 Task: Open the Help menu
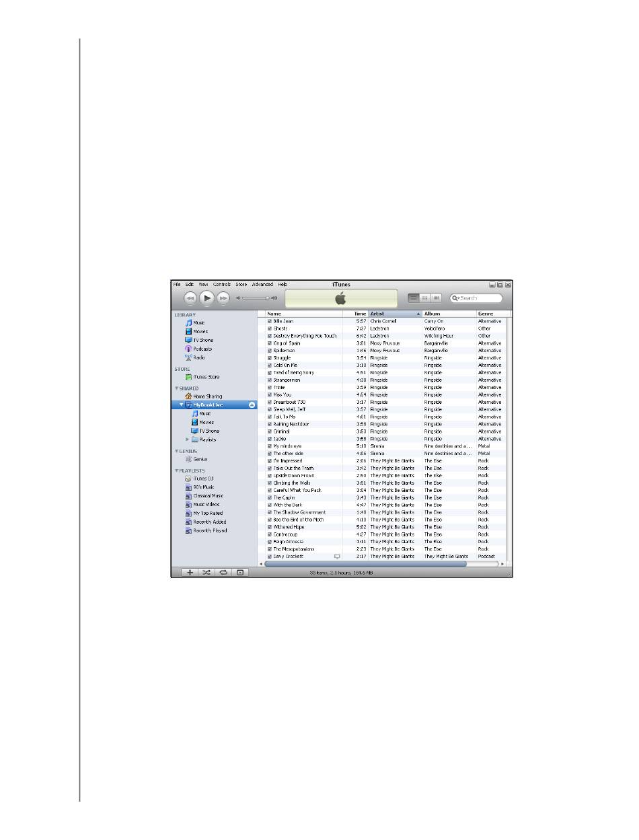[x=283, y=285]
